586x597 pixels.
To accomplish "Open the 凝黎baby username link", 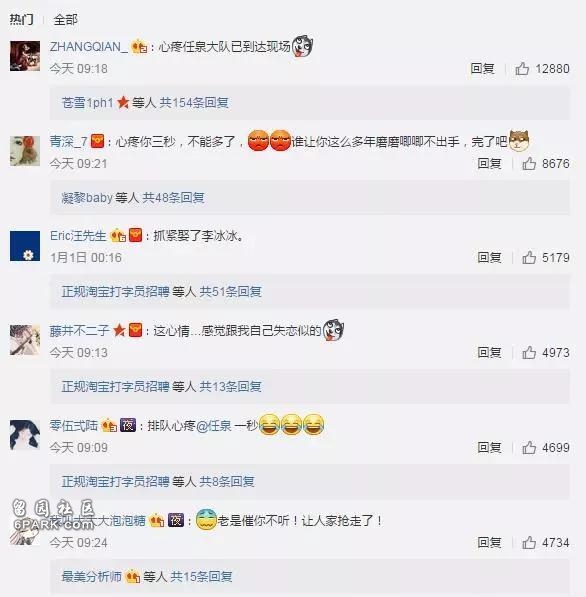I will (87, 198).
